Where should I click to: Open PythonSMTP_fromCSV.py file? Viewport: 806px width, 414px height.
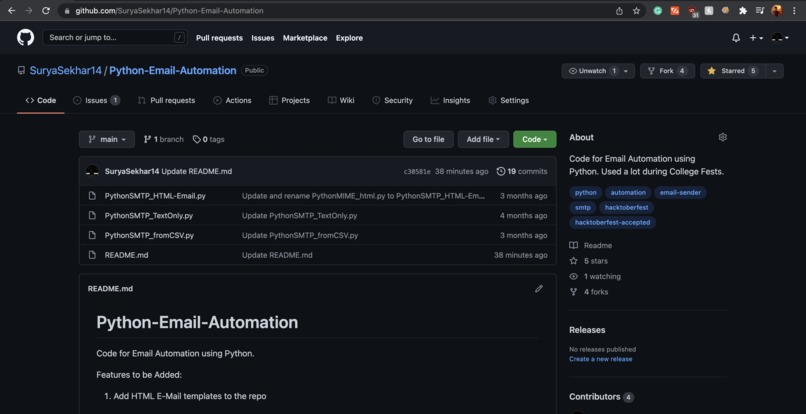(x=149, y=236)
